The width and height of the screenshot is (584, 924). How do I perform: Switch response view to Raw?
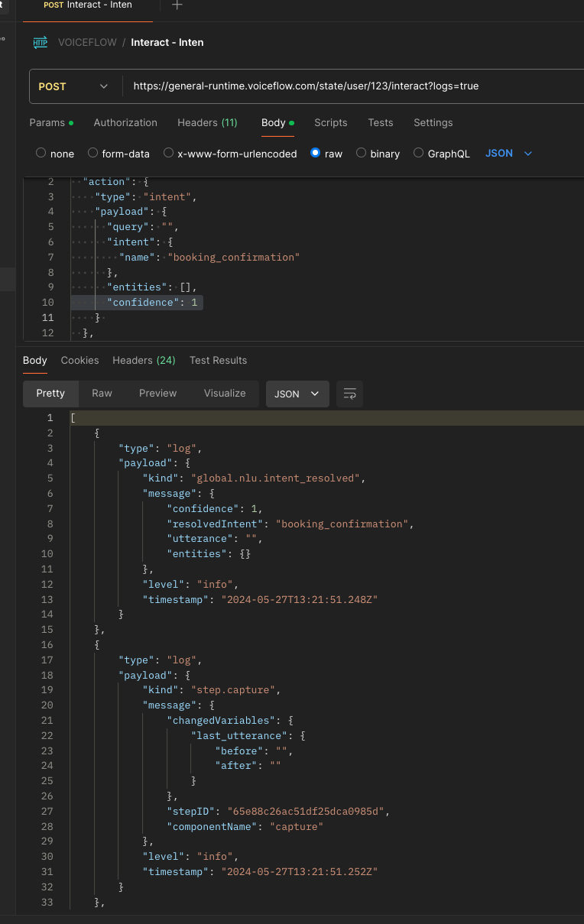click(102, 394)
